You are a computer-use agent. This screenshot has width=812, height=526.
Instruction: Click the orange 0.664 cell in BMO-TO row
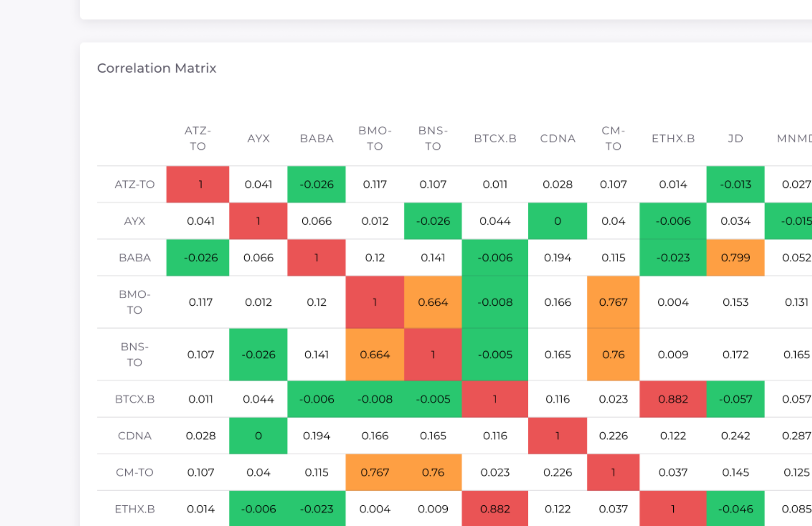[433, 302]
